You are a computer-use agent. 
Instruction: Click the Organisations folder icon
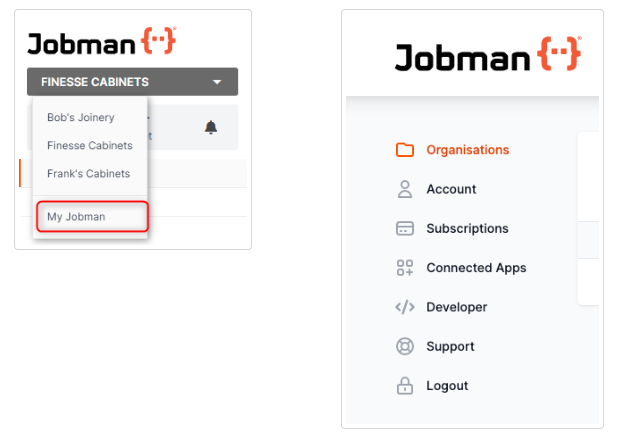click(x=405, y=150)
